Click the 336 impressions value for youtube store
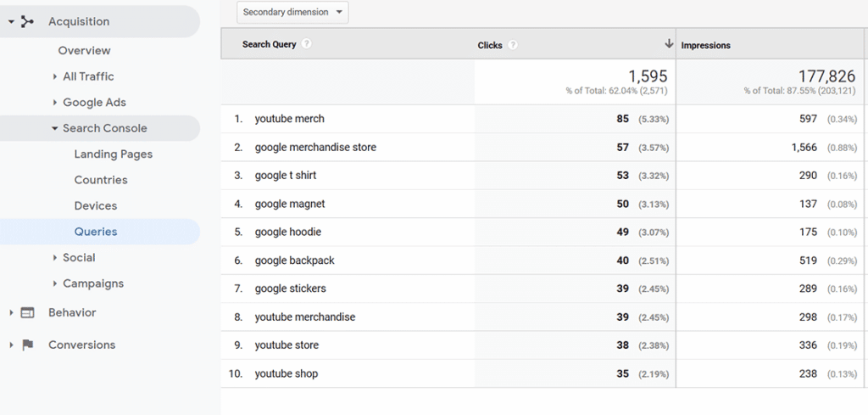 808,345
